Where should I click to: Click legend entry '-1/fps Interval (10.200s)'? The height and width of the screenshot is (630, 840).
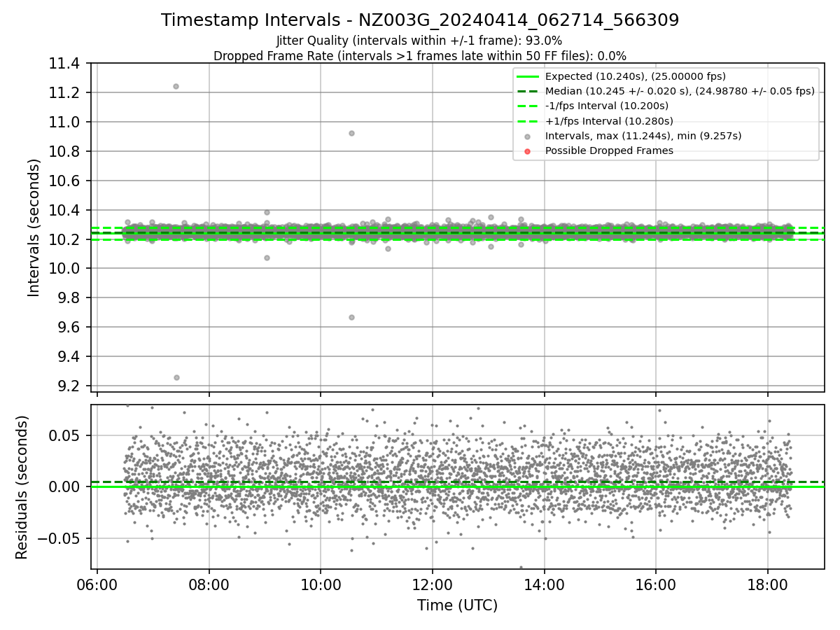pyautogui.click(x=607, y=106)
